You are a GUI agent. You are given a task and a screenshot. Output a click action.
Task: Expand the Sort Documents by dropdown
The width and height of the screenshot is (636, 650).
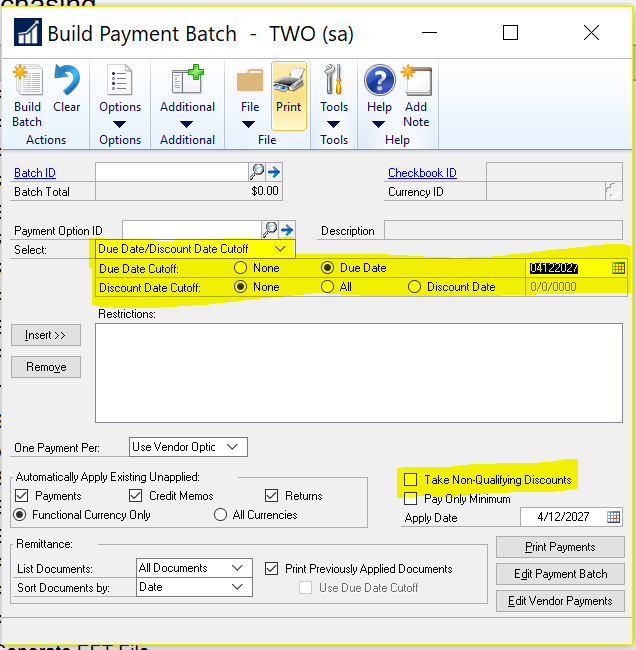pos(238,587)
